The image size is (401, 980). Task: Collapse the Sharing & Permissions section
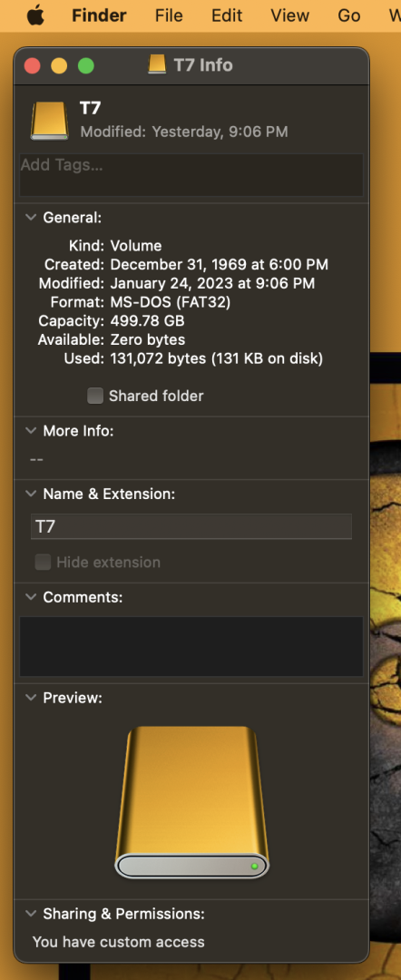click(x=30, y=914)
